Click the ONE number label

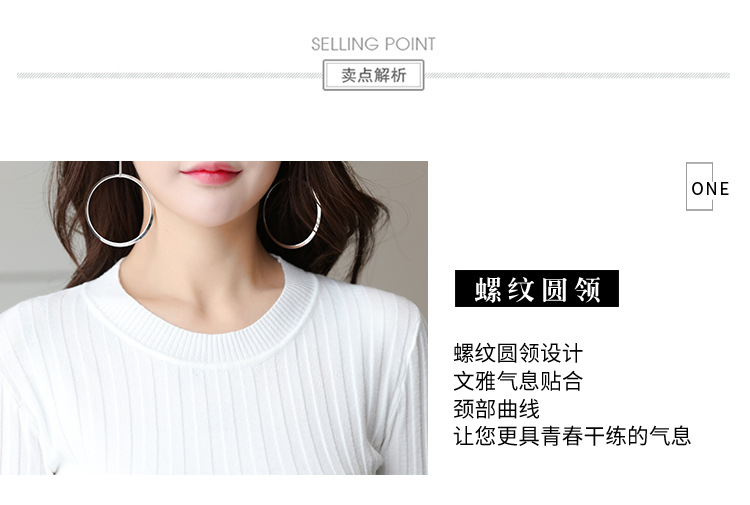(710, 188)
